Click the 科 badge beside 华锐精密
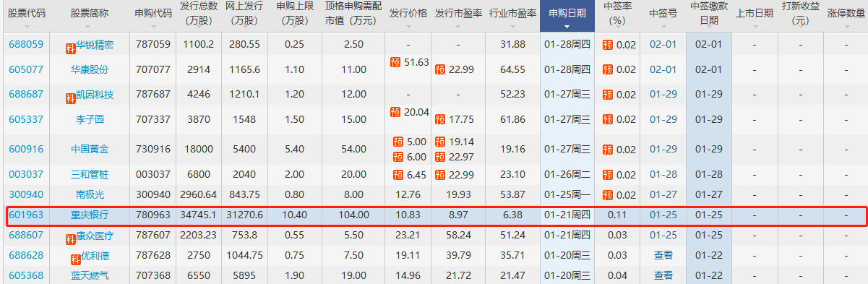 71,48
